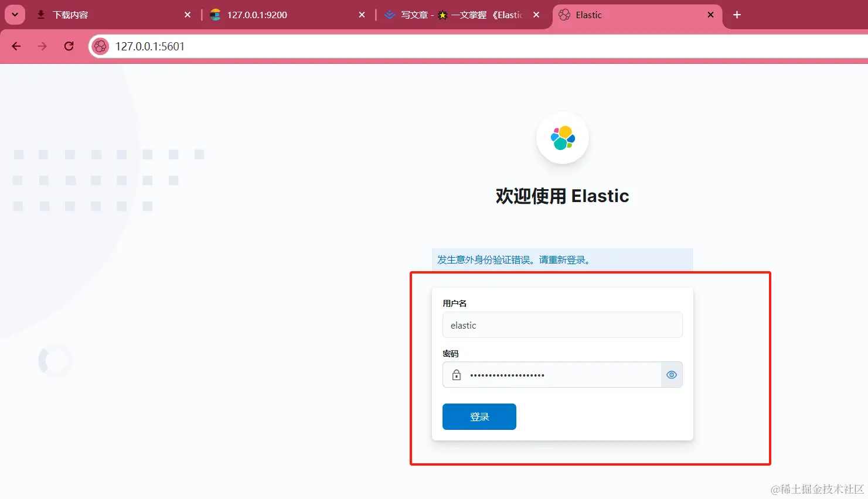Click the 登录 login button

(479, 417)
